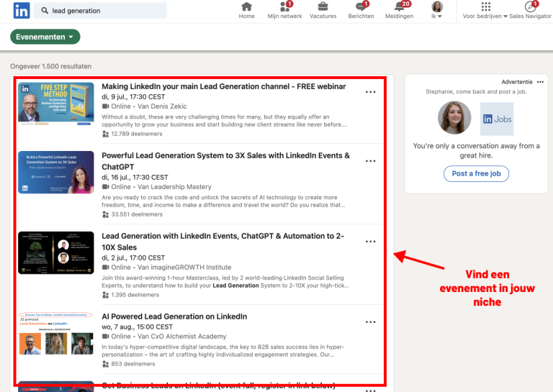Viewport: 553px width, 392px height.
Task: Click the Ongeveer 1.500 resultaten text
Action: tap(51, 66)
